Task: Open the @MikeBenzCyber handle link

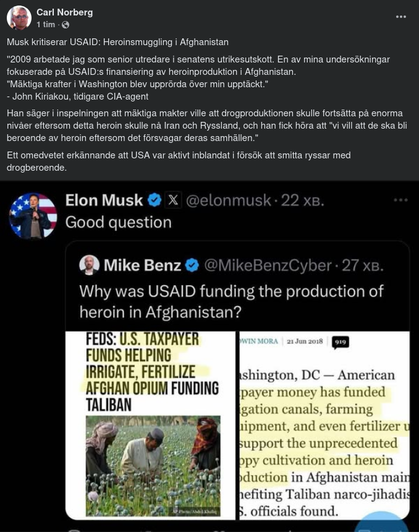Action: (272, 265)
